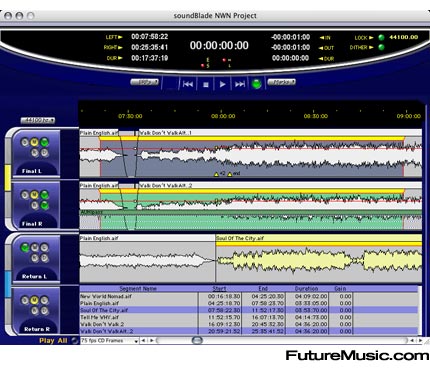Sort by Start column header

pyautogui.click(x=219, y=289)
